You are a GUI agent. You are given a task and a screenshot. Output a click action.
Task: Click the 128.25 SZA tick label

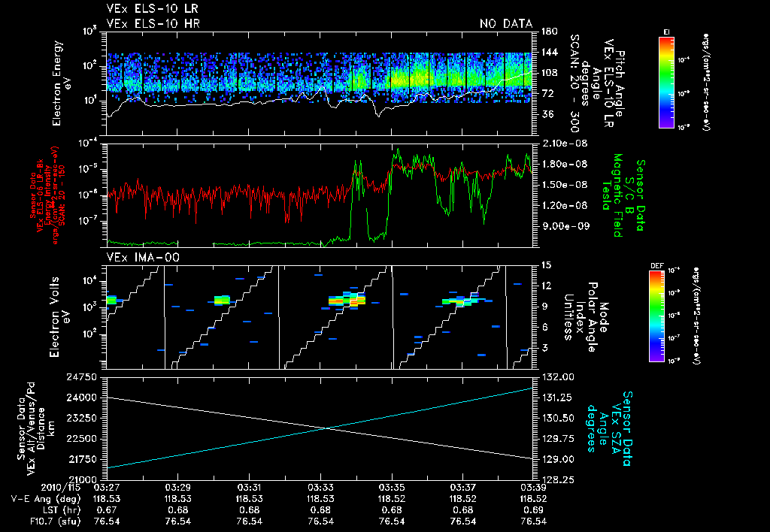[x=558, y=480]
